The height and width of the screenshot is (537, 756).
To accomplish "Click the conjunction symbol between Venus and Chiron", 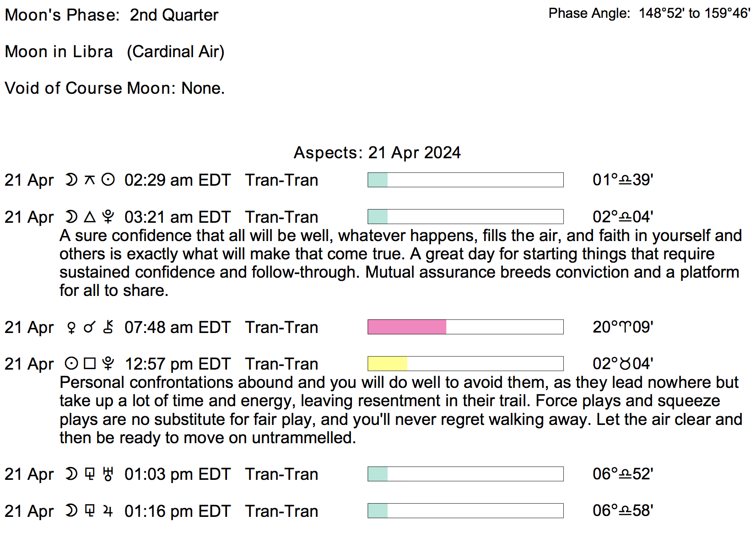I will 90,328.
